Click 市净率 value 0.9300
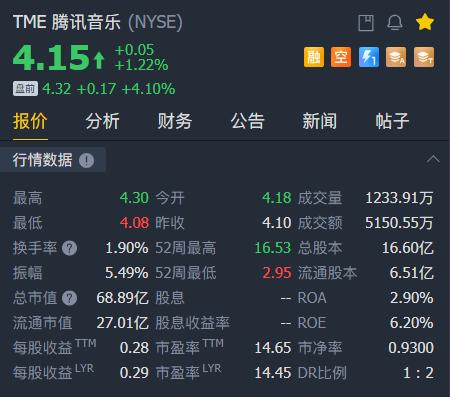 411,348
